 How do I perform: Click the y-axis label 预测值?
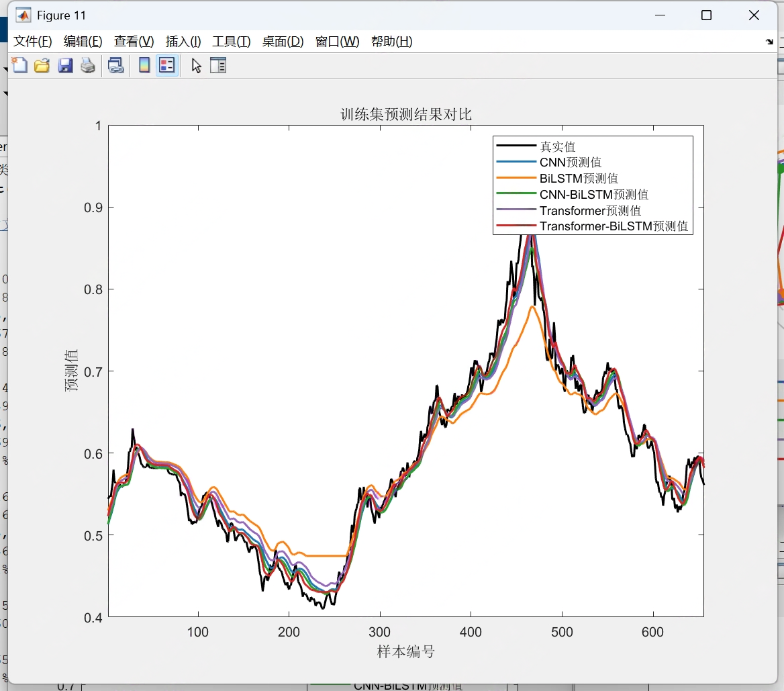tap(72, 370)
